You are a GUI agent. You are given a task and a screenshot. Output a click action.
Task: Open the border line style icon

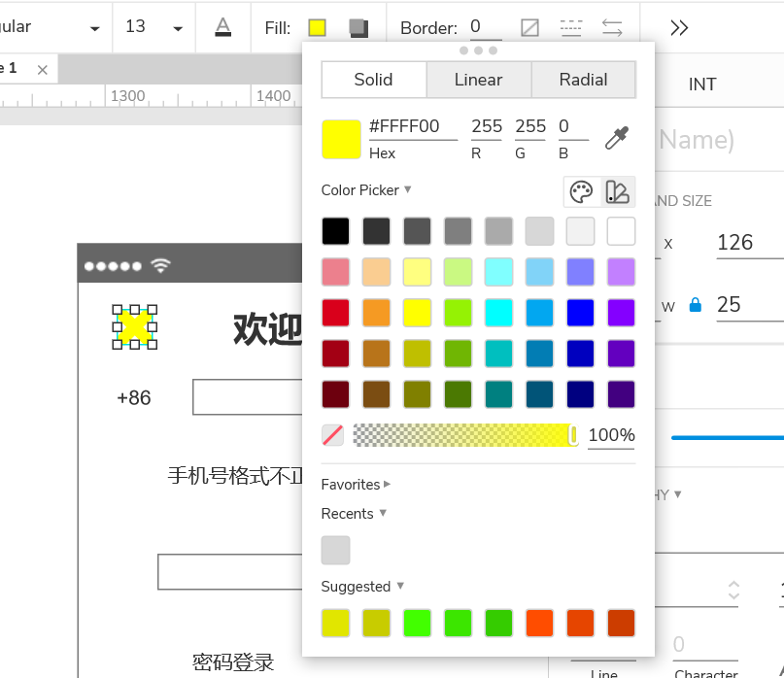570,27
